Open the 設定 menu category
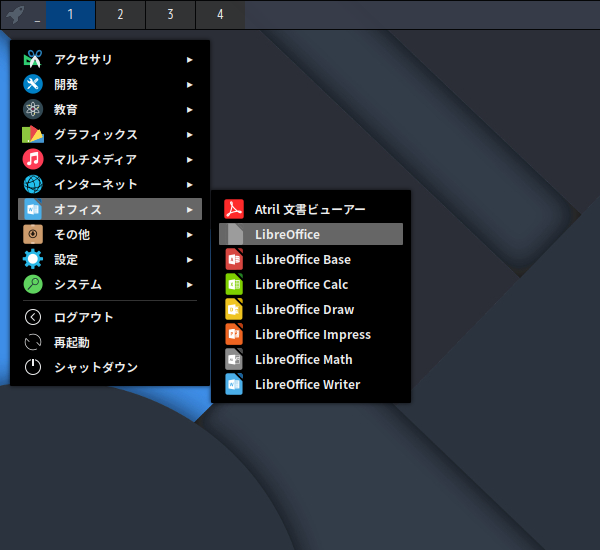This screenshot has height=550, width=600. point(110,259)
